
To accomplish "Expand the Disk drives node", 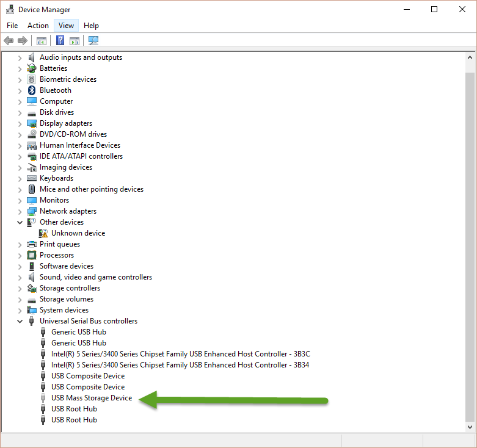I will (20, 112).
